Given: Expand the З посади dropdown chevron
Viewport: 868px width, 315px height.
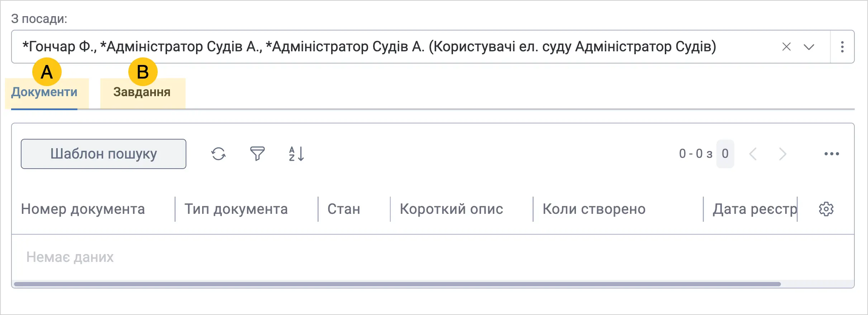Looking at the screenshot, I should click(x=809, y=47).
